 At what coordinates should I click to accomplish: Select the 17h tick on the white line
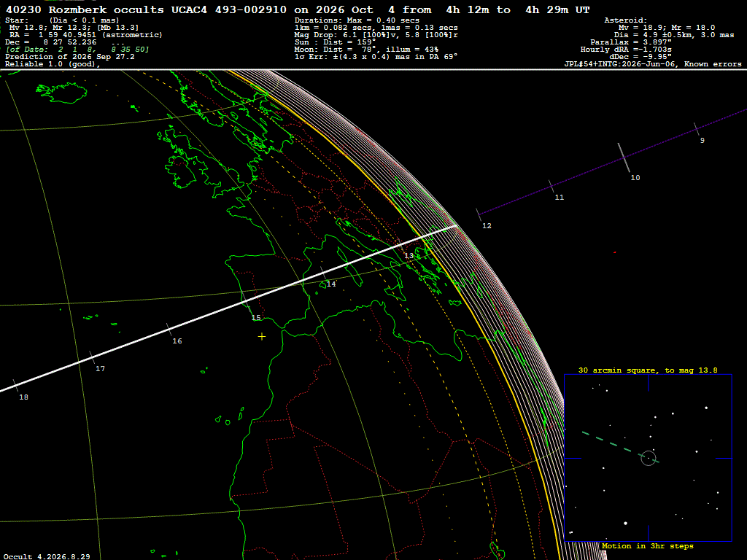tap(93, 357)
